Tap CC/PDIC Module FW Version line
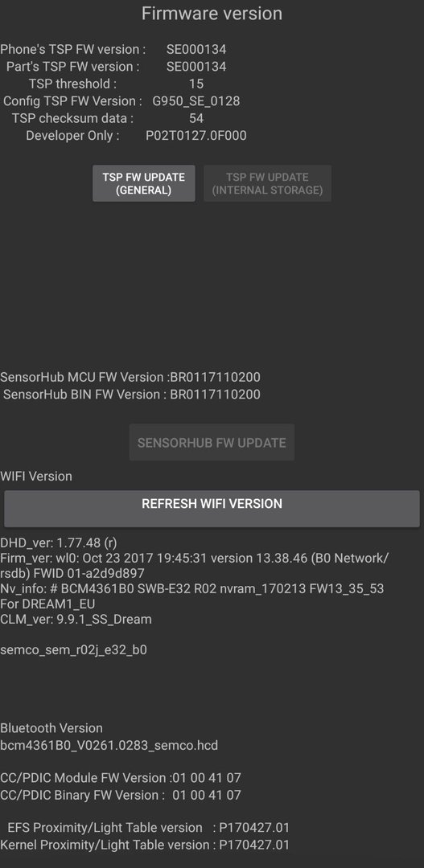 click(121, 778)
